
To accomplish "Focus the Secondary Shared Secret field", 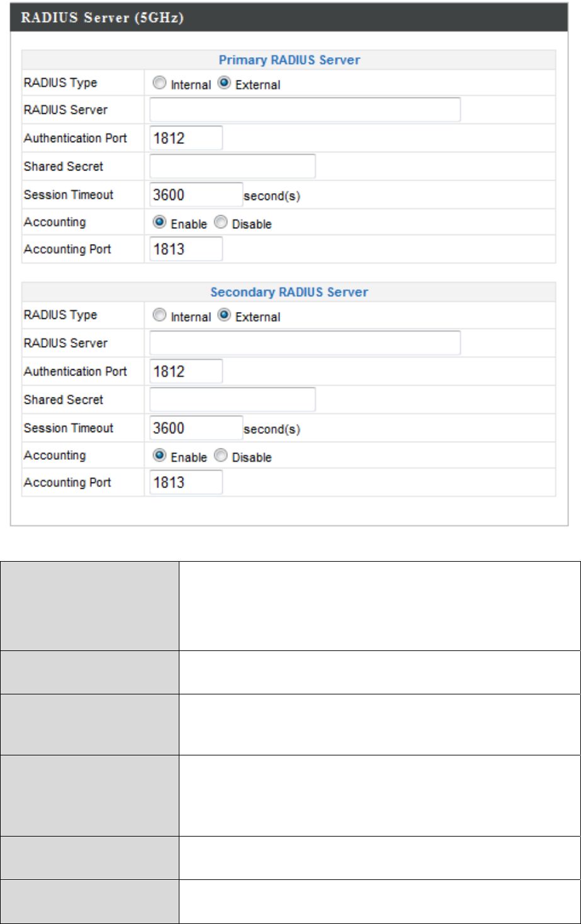I will [x=232, y=399].
